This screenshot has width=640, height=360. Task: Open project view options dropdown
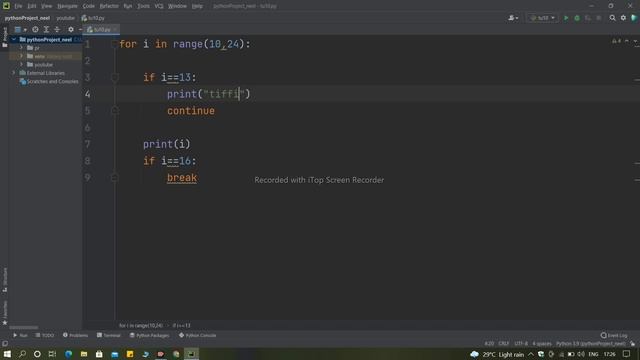(x=20, y=29)
